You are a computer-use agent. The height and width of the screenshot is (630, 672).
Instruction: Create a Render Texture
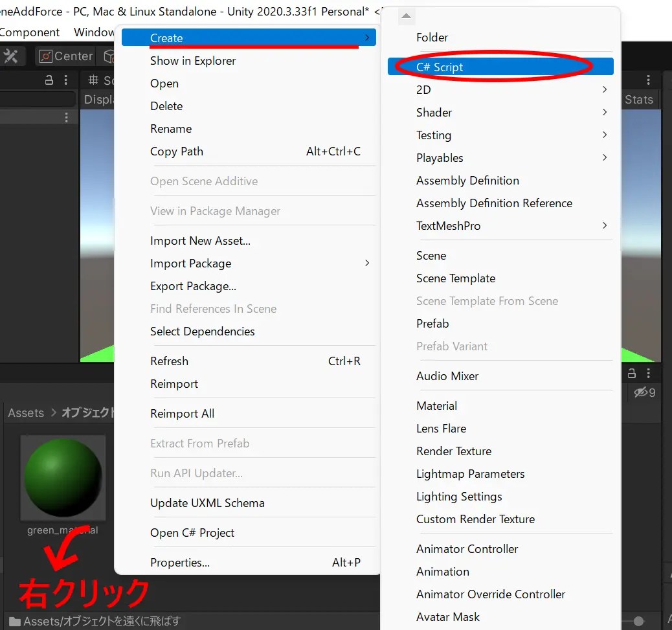coord(500,451)
